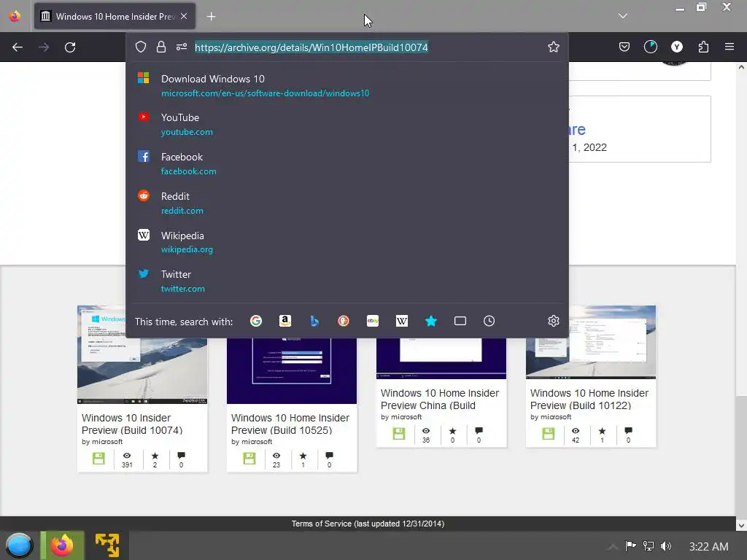
Task: Search open tabs using the tab icon
Action: [460, 321]
